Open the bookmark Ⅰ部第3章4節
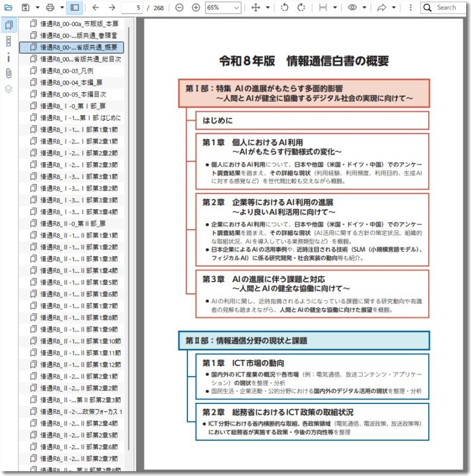The height and width of the screenshot is (476, 471). tap(72, 212)
